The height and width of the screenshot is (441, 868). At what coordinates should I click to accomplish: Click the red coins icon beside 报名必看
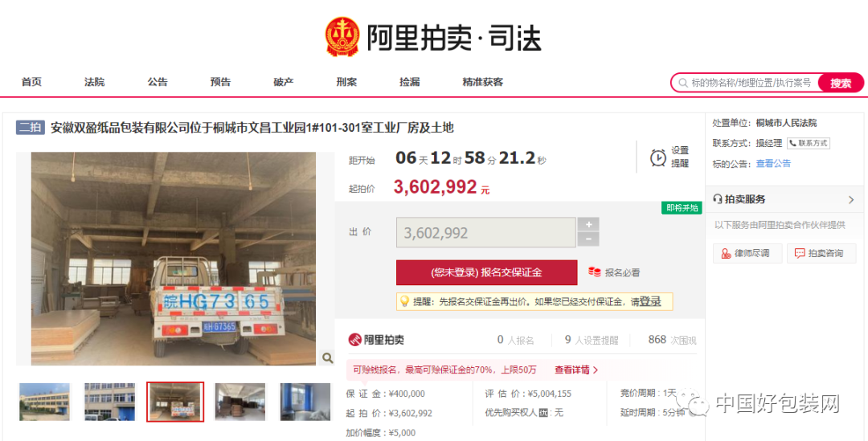point(595,272)
